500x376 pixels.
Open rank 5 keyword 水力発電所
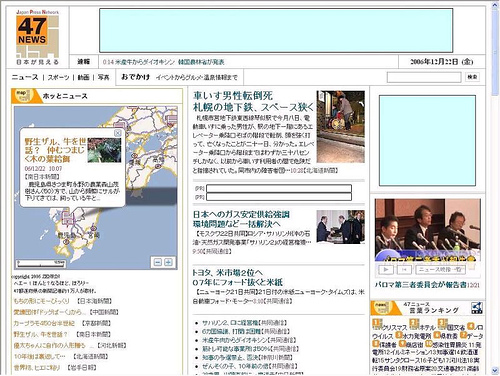(x=417, y=336)
